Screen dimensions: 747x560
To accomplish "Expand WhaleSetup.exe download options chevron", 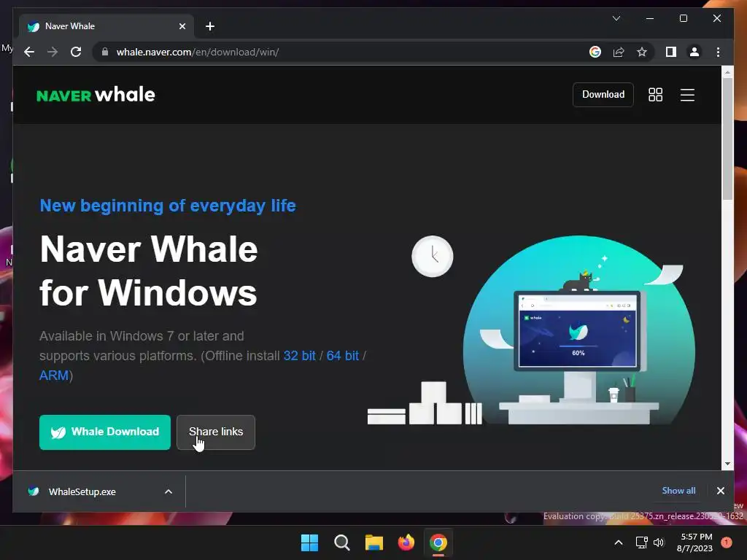I will pyautogui.click(x=169, y=491).
